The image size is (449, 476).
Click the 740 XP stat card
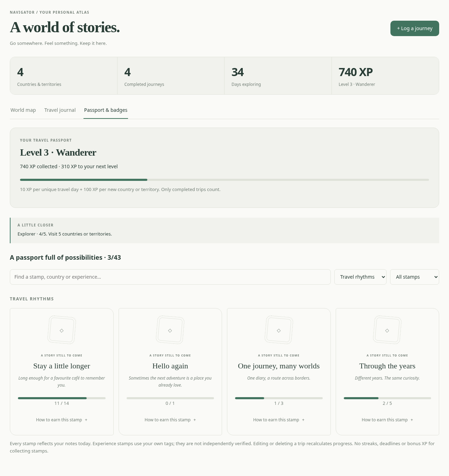[385, 76]
